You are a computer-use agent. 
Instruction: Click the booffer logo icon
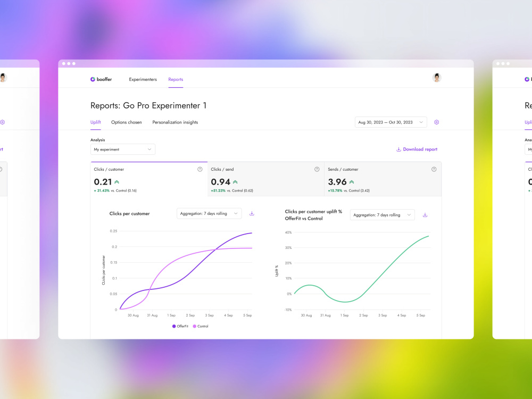pos(93,79)
